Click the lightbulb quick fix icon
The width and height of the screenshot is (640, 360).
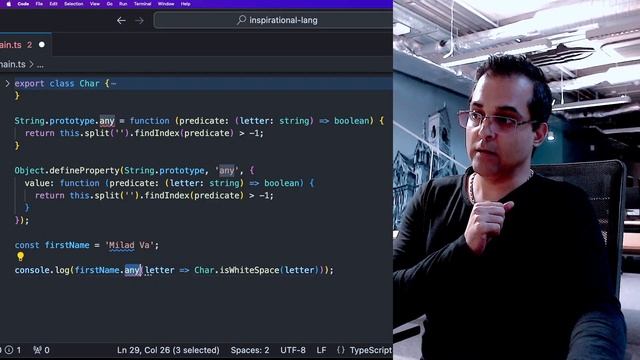[x=20, y=256]
